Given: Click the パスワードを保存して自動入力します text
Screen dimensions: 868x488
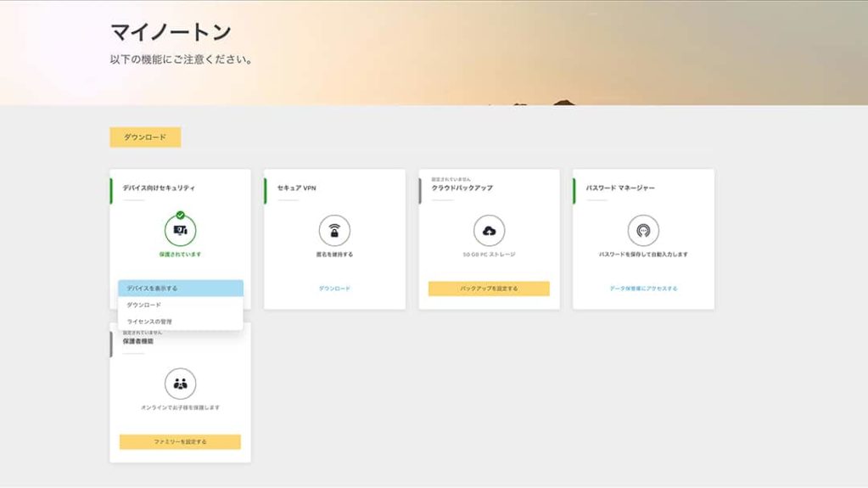Looking at the screenshot, I should [x=643, y=255].
